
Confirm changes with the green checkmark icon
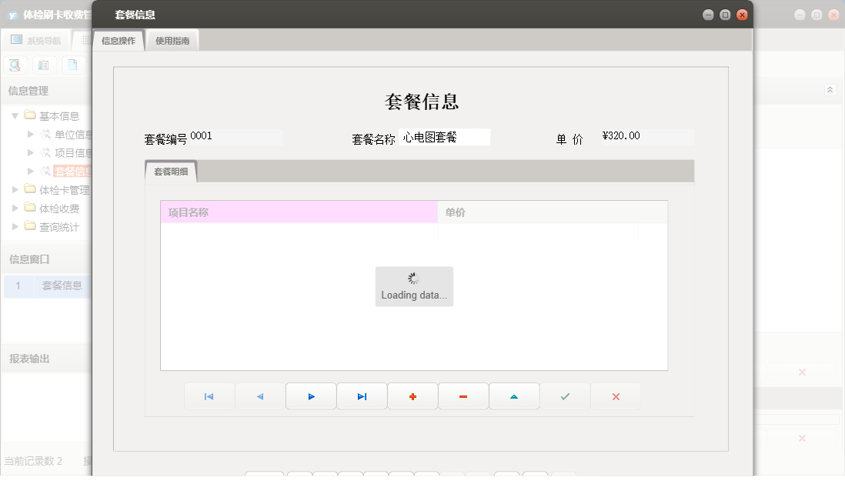click(x=565, y=396)
